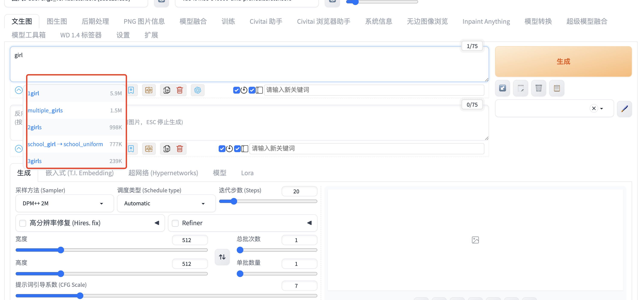The image size is (644, 300).
Task: Enable the Refiner checkbox
Action: pyautogui.click(x=175, y=223)
